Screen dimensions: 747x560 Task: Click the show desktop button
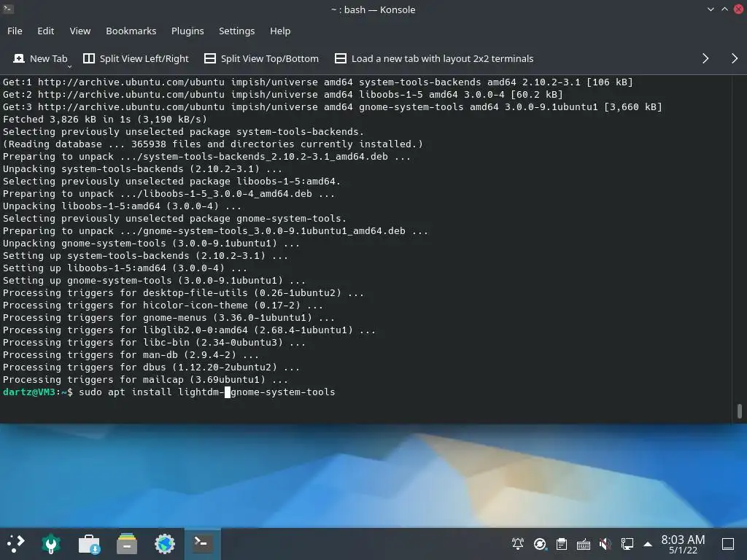point(728,544)
